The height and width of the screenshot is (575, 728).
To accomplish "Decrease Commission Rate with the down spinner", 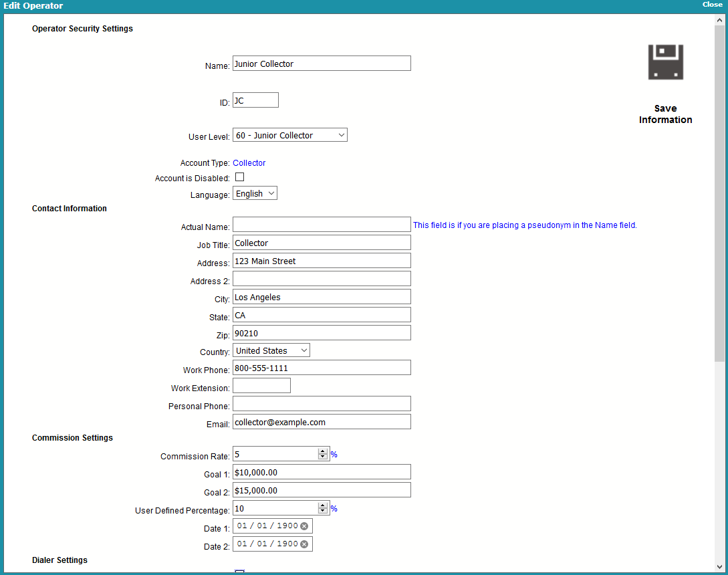I will (x=323, y=457).
